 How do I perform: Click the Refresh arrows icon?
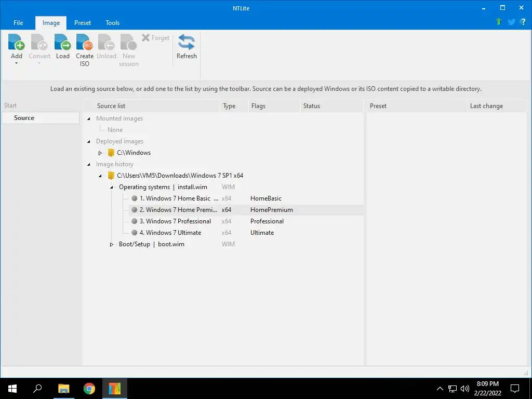(x=187, y=42)
